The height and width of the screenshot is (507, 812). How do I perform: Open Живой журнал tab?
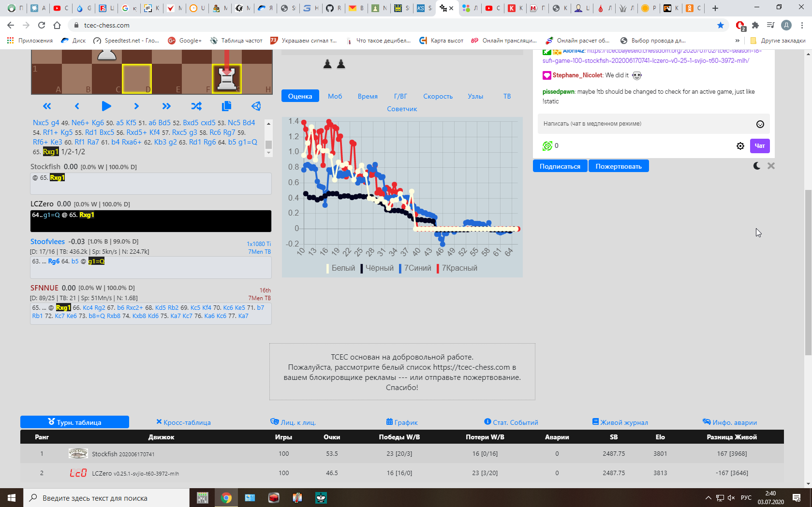(620, 422)
